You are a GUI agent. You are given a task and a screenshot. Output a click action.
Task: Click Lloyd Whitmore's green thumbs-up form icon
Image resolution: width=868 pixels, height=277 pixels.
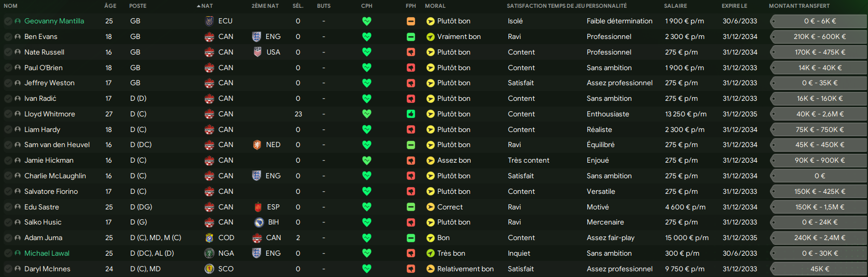pos(411,114)
